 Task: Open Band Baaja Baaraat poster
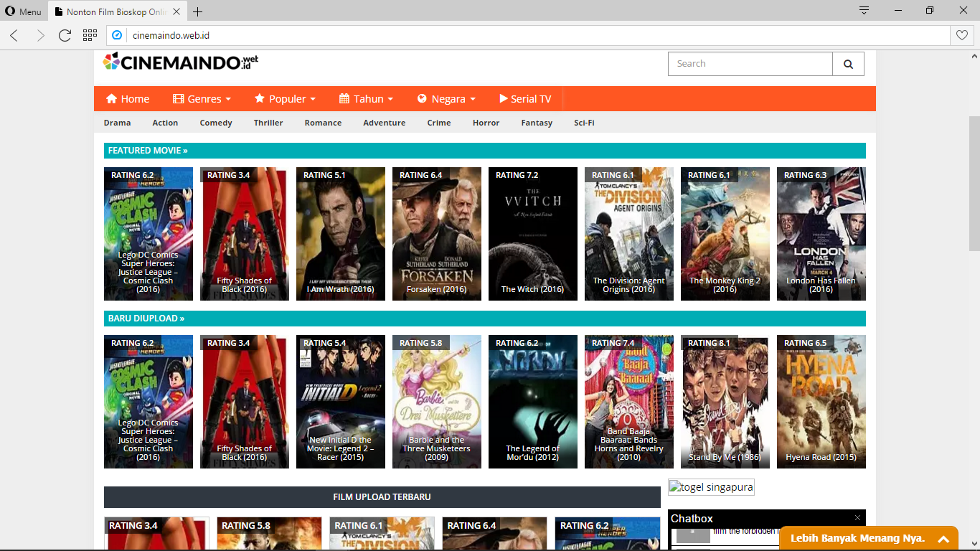click(x=629, y=402)
